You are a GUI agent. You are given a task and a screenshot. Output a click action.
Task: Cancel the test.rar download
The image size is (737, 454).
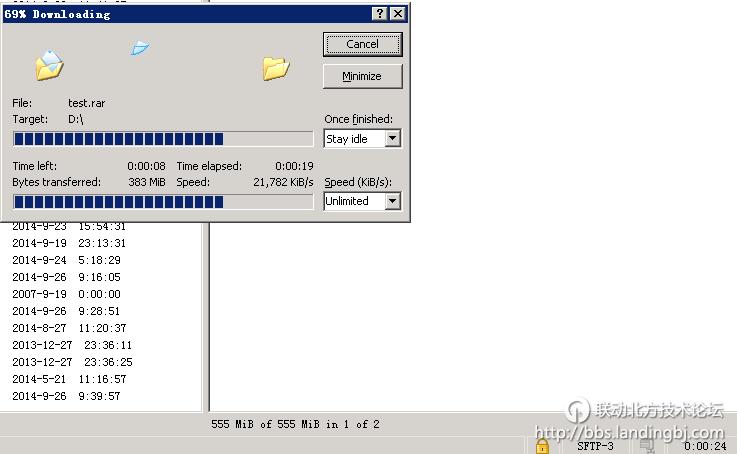pyautogui.click(x=362, y=44)
